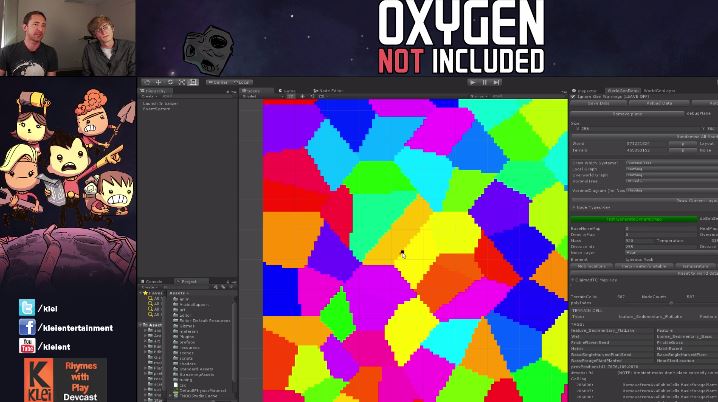The image size is (718, 402).
Task: Select the Scale tool in Unity toolbar
Action: (x=181, y=82)
